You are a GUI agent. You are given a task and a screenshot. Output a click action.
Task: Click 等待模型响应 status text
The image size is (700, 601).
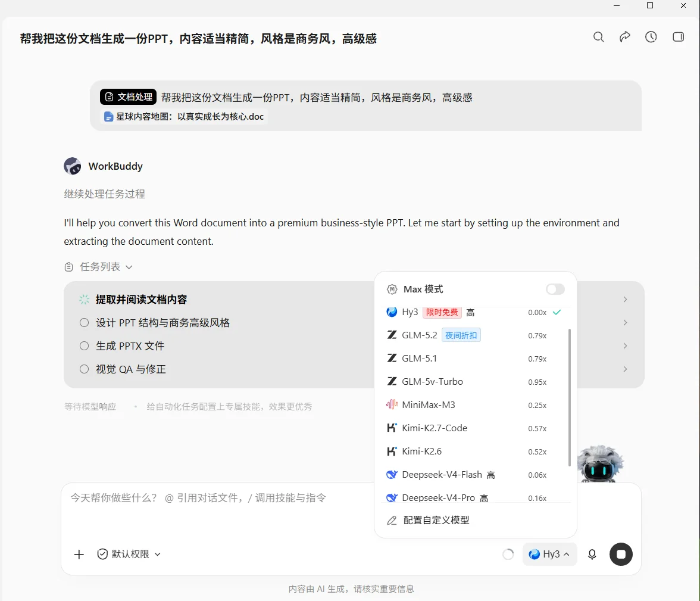90,407
